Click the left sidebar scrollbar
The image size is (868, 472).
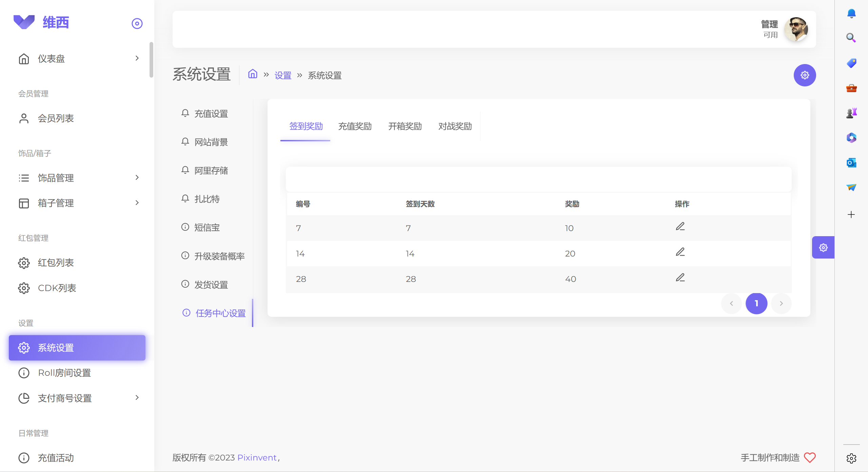pyautogui.click(x=151, y=60)
